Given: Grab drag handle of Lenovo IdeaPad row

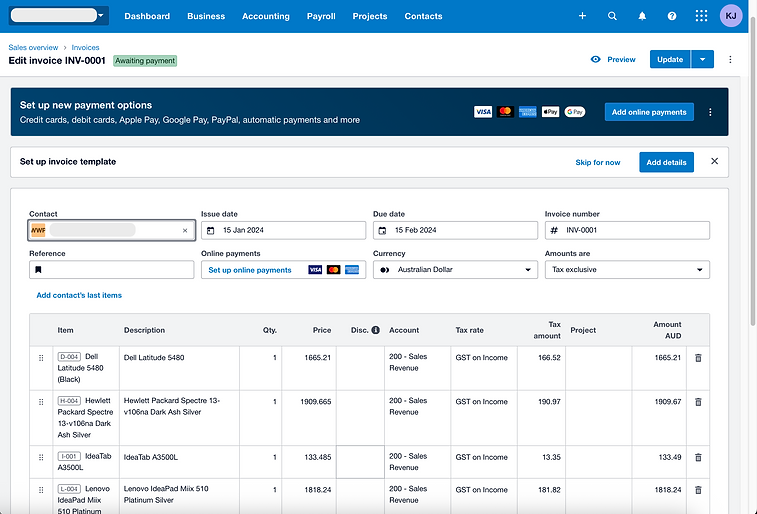Looking at the screenshot, I should 41,490.
